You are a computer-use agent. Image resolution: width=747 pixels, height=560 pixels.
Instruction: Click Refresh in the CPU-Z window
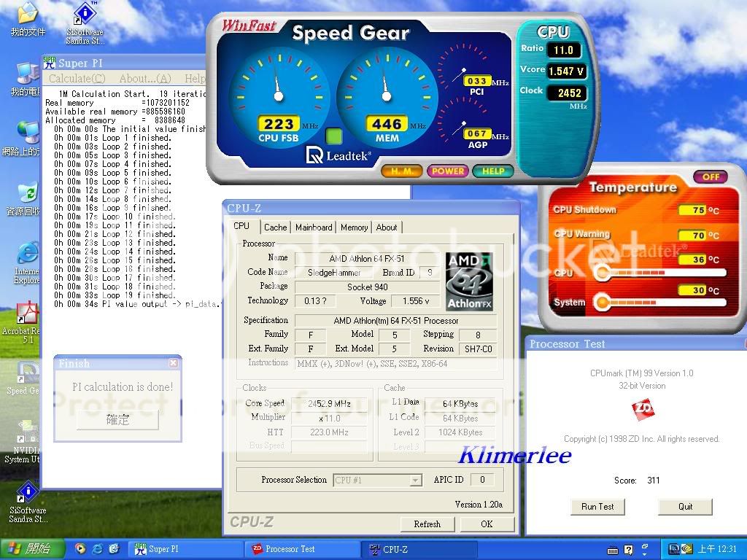(x=427, y=524)
